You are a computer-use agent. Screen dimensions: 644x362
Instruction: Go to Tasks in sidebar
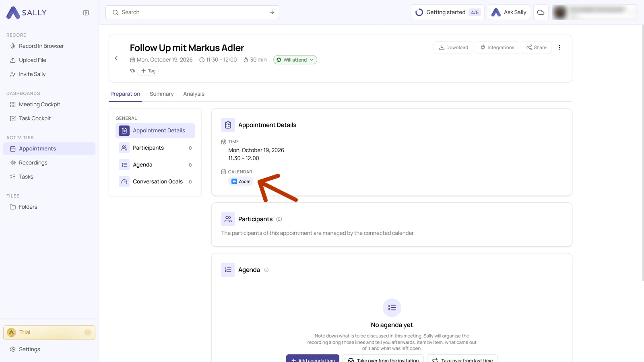tap(50, 177)
